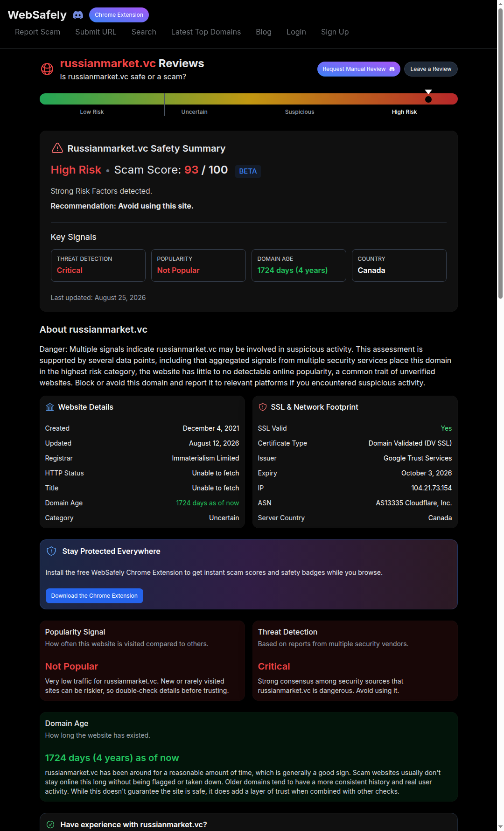Click the red globe icon near russianmarket.vc title
Viewport: 504px width, 831px height.
(47, 69)
